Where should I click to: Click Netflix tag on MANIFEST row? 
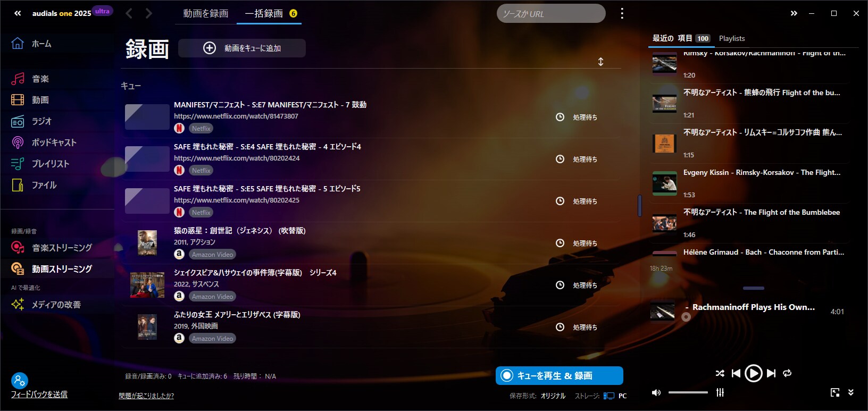coord(201,128)
